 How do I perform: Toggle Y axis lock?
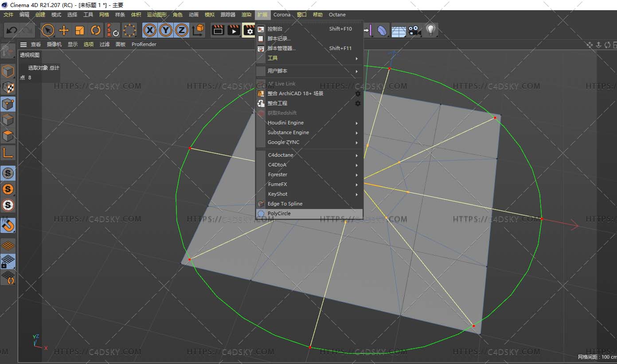(x=166, y=30)
